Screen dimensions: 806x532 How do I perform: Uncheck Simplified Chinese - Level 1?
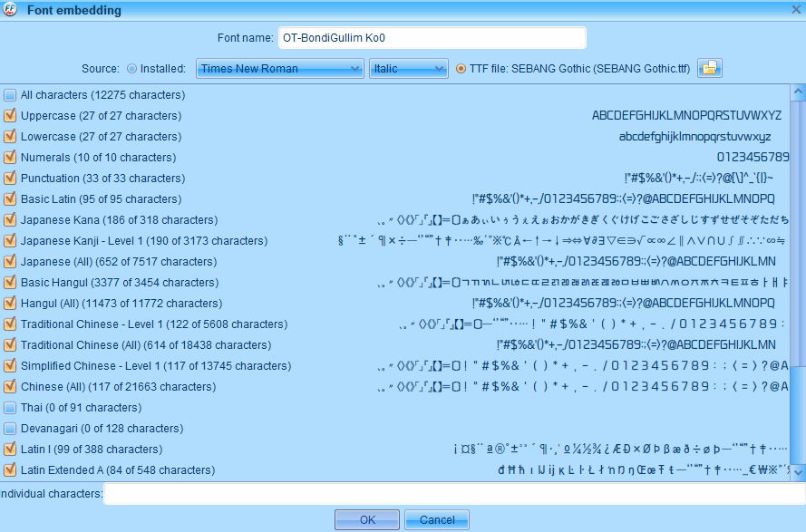(10, 365)
